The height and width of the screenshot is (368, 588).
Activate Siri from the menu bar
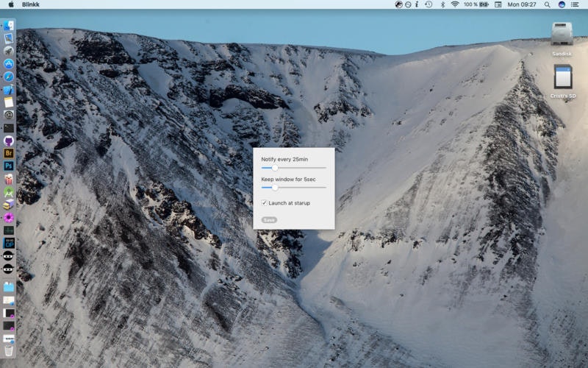[562, 4]
